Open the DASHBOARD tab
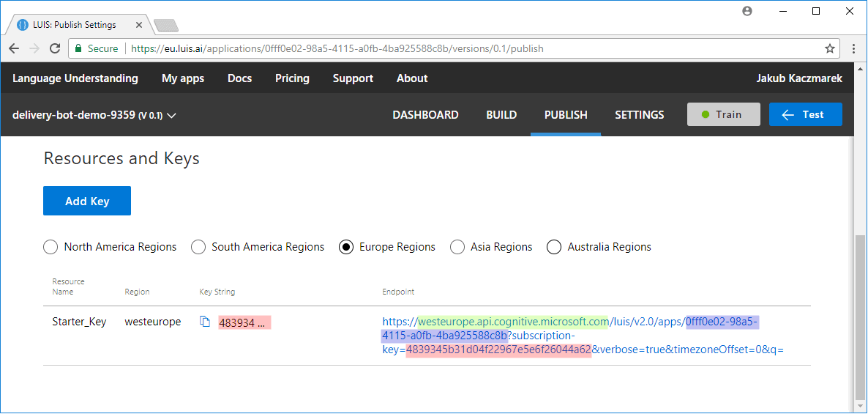This screenshot has width=868, height=414. click(425, 115)
